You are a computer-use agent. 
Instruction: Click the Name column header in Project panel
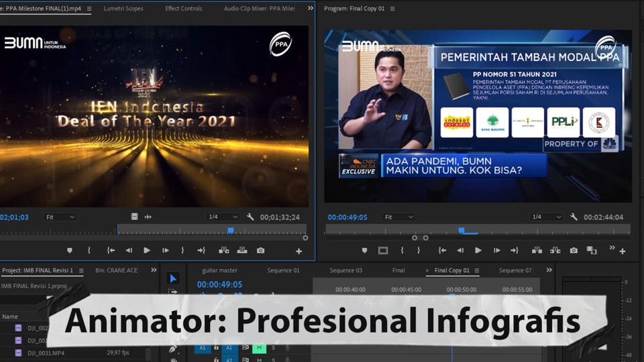10,316
